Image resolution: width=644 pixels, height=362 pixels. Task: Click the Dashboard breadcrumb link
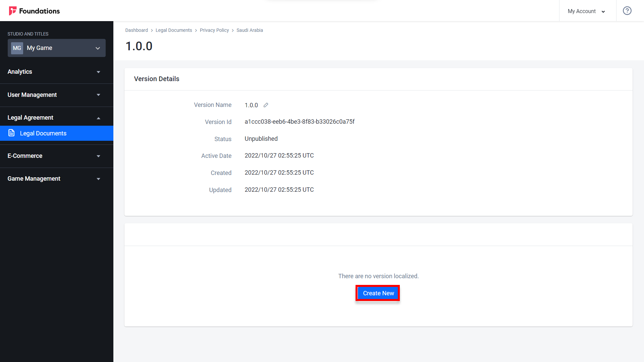click(x=136, y=30)
